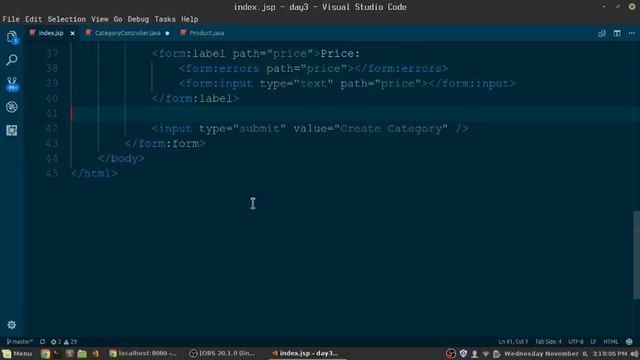The image size is (640, 360).
Task: Open the Help menu
Action: point(190,19)
